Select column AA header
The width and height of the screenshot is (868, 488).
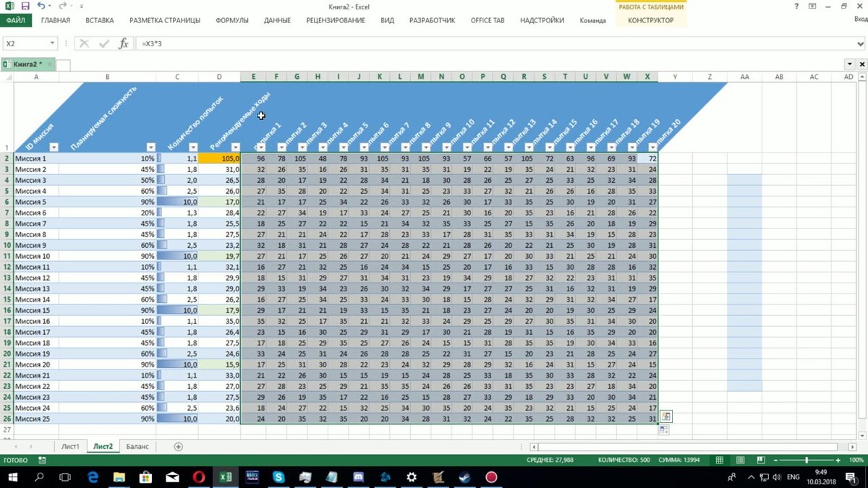point(744,77)
